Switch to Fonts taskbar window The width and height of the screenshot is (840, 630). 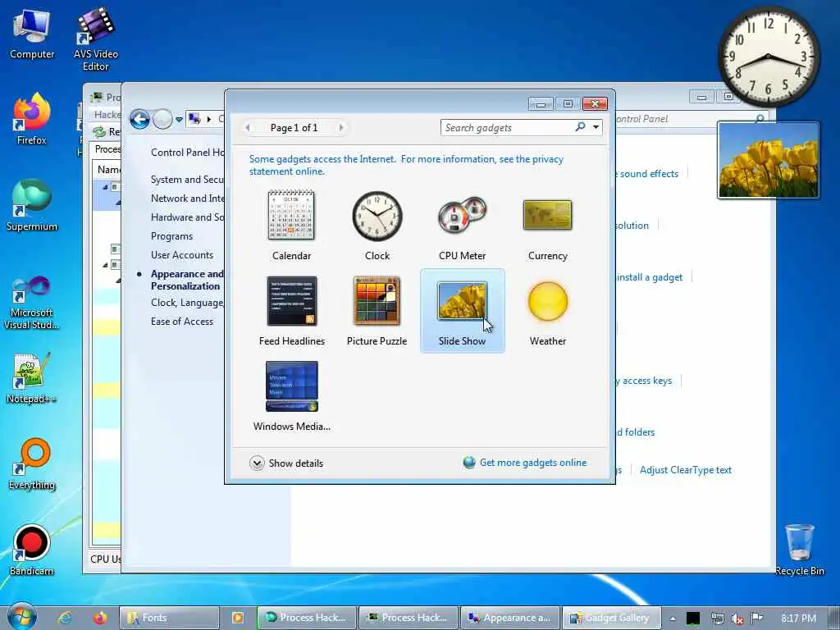[169, 618]
